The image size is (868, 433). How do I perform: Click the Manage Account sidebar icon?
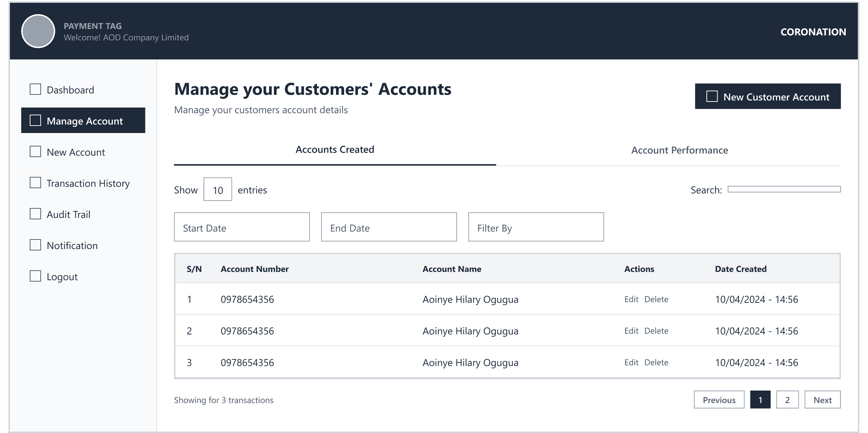[x=35, y=120]
